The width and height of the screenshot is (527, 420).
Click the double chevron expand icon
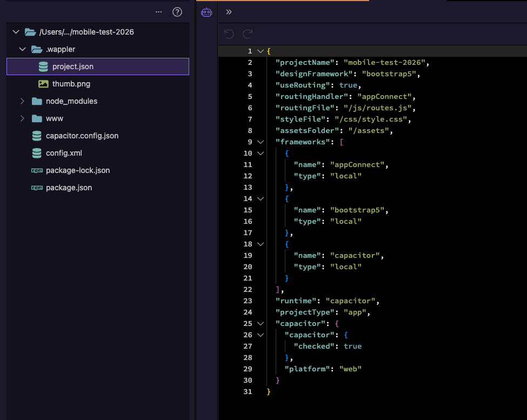pyautogui.click(x=229, y=12)
